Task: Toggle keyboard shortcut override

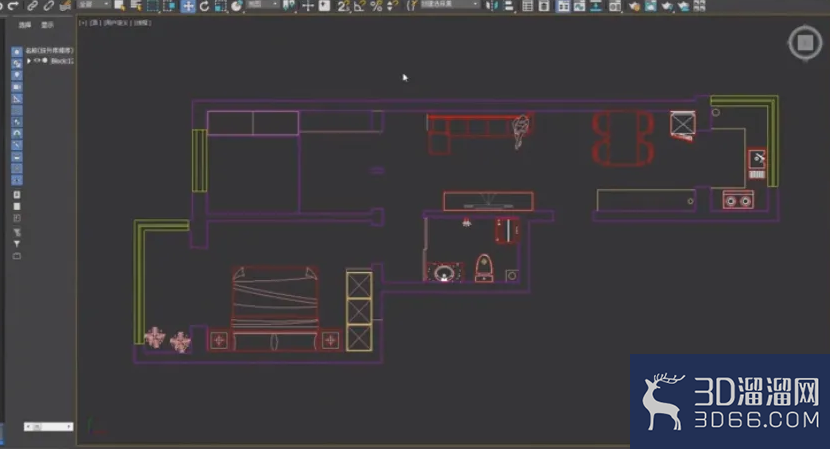Action: tap(324, 6)
